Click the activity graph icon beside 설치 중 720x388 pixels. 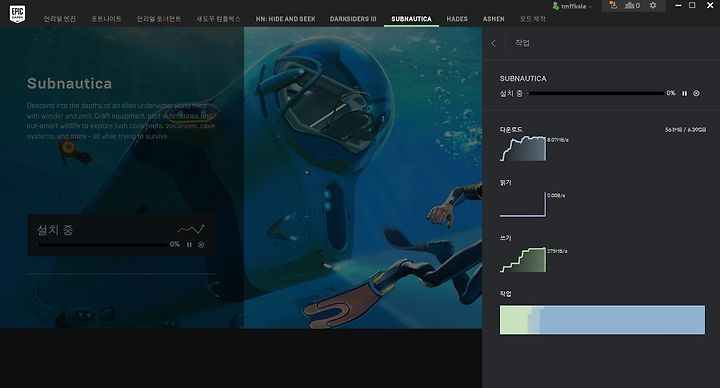(x=191, y=229)
